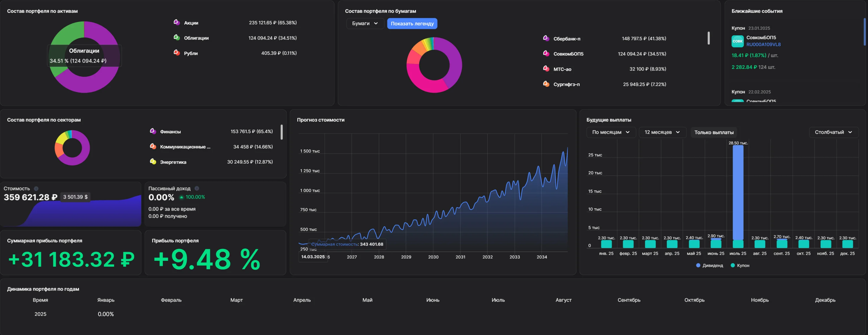
Task: Click the +9.48 % portfolio profit value
Action: click(207, 259)
